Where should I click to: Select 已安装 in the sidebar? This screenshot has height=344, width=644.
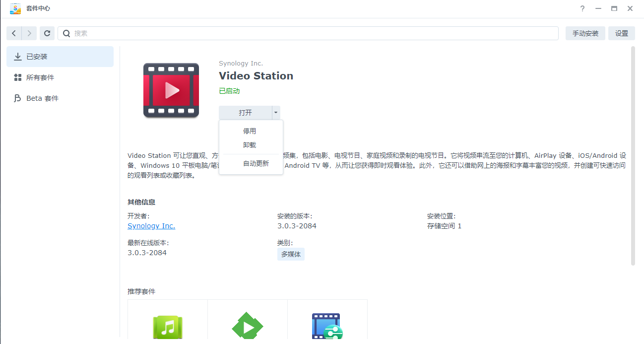click(60, 57)
